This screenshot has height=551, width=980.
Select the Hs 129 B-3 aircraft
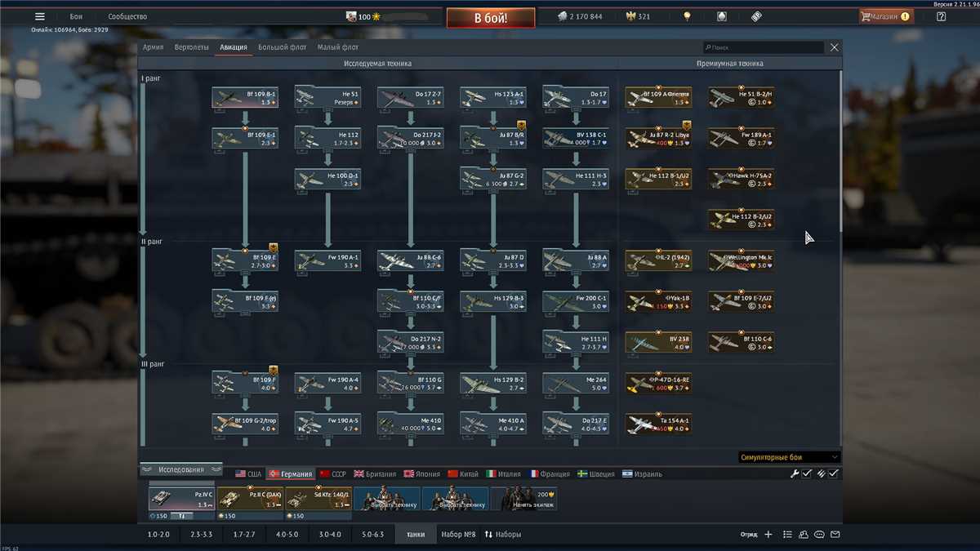pyautogui.click(x=492, y=302)
